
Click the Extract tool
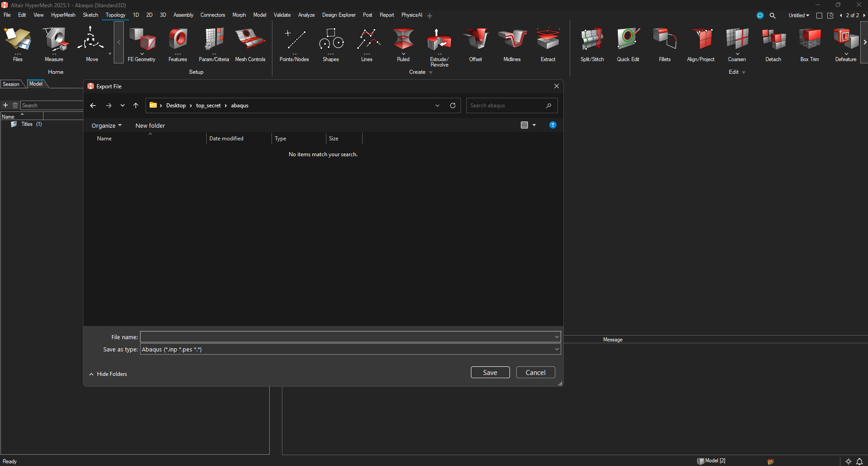[x=548, y=44]
